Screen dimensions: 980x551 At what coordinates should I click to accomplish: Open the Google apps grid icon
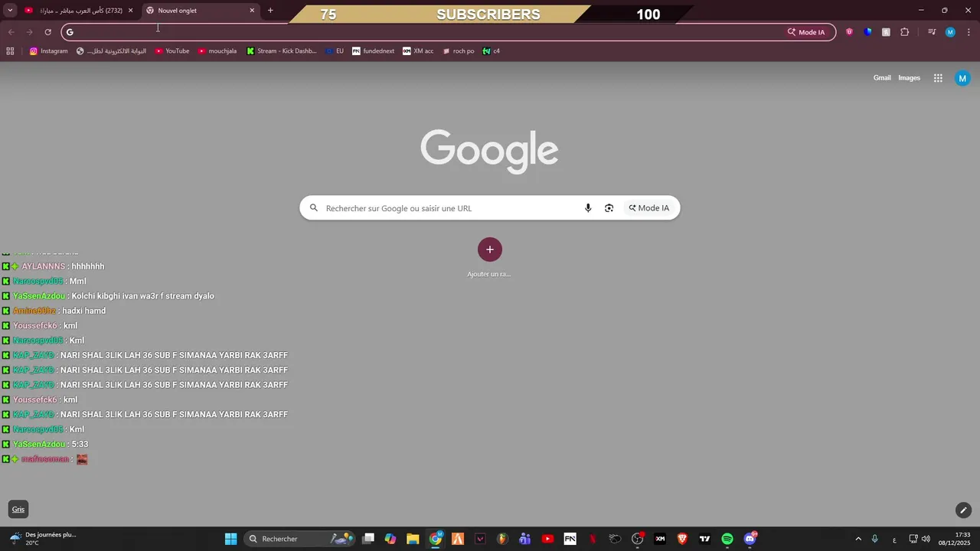click(x=938, y=78)
